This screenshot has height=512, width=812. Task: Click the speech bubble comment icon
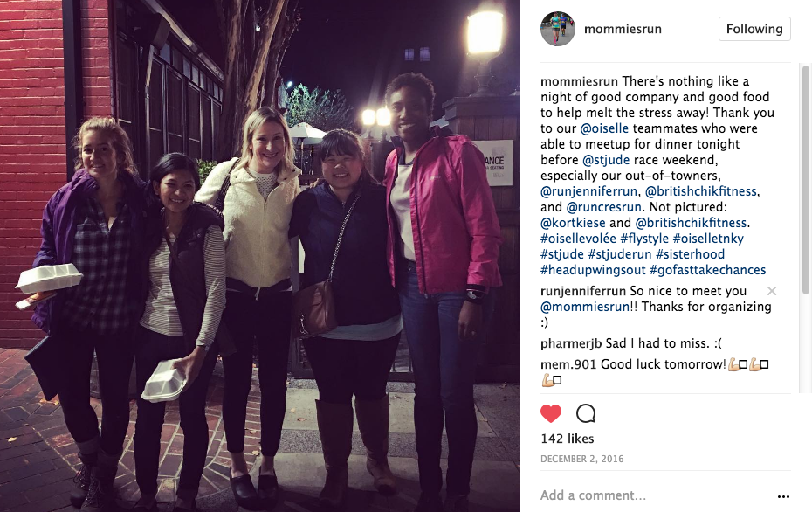[586, 413]
